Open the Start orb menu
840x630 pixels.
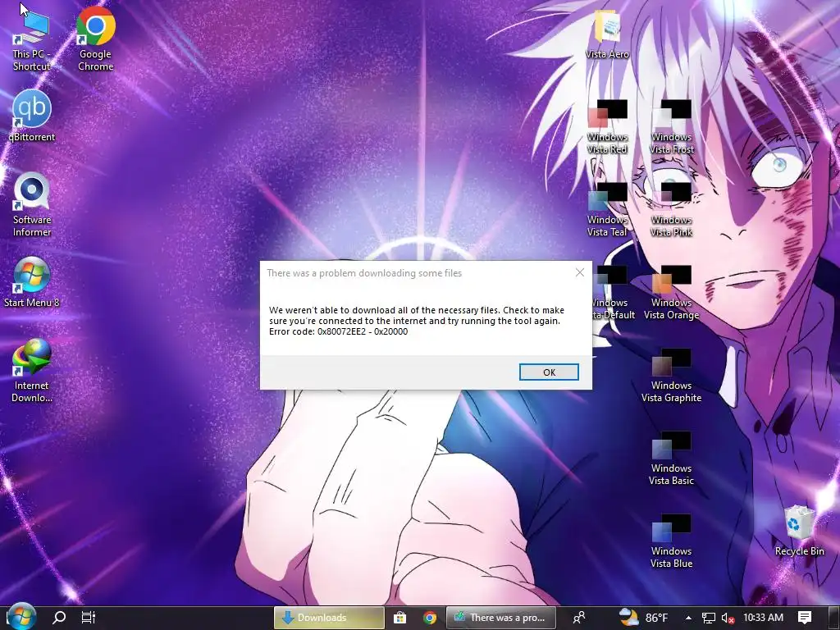pyautogui.click(x=22, y=617)
